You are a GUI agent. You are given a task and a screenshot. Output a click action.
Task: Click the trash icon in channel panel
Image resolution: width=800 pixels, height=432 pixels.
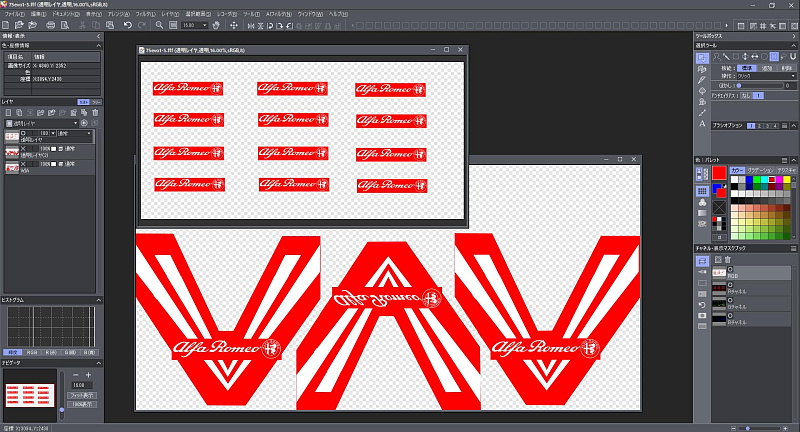pos(726,259)
